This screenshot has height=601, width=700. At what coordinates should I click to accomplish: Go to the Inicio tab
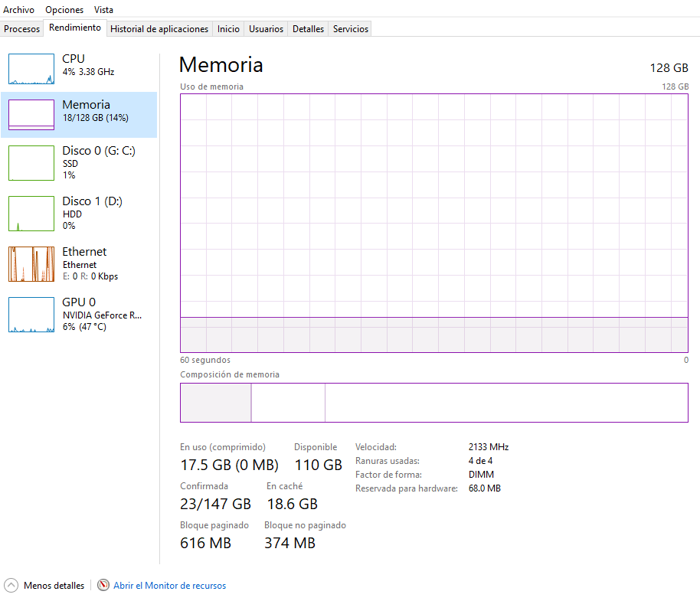[228, 29]
